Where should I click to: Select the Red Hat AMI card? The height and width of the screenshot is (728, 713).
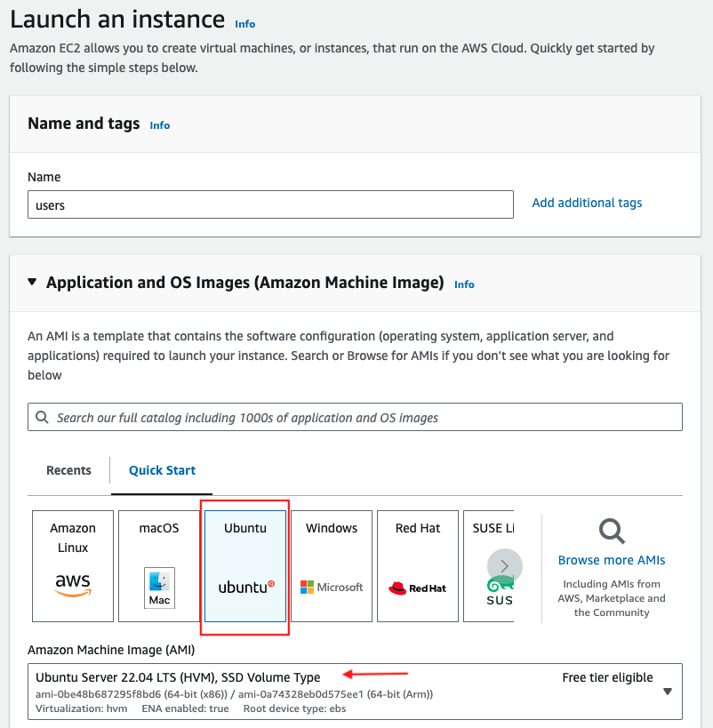418,566
